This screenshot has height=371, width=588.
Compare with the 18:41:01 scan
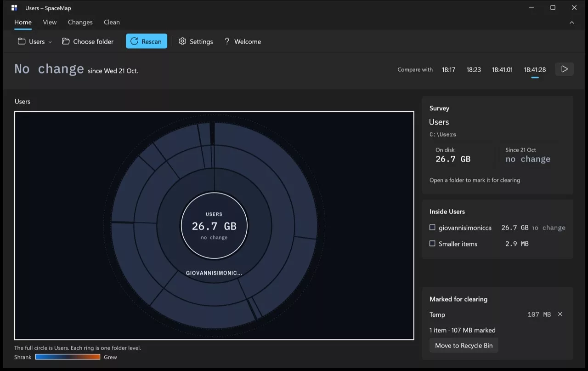502,70
